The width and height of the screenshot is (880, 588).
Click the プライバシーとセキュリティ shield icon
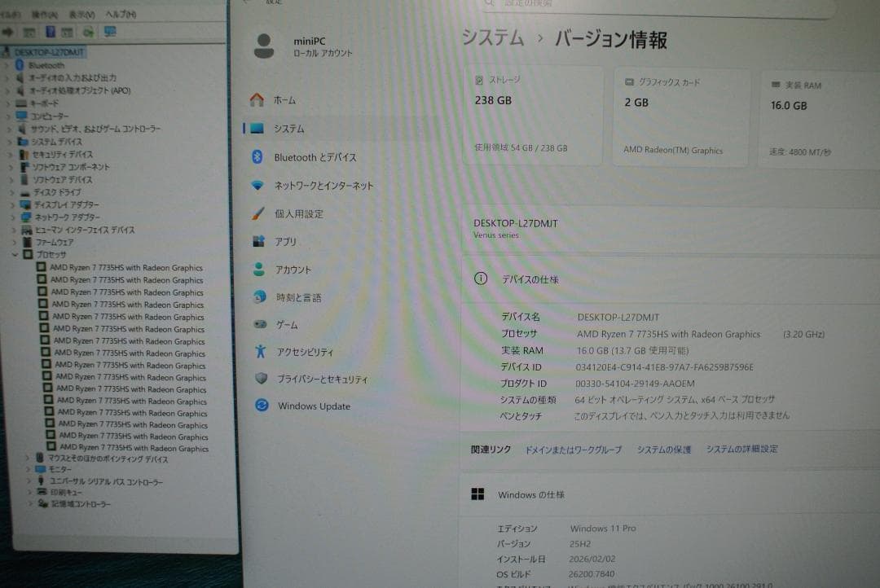[261, 378]
